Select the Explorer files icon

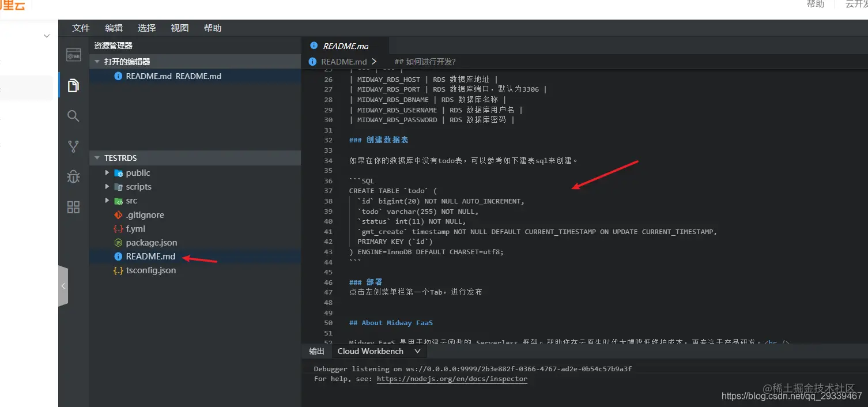73,85
